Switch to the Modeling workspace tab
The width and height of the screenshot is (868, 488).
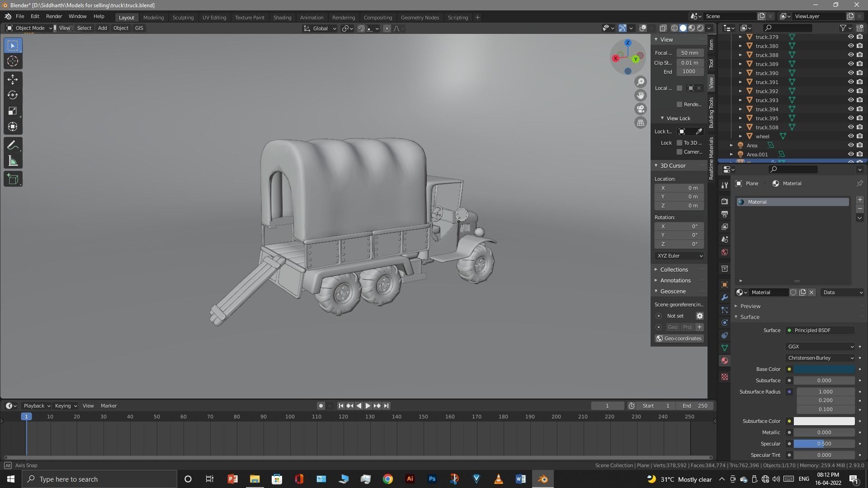(153, 18)
